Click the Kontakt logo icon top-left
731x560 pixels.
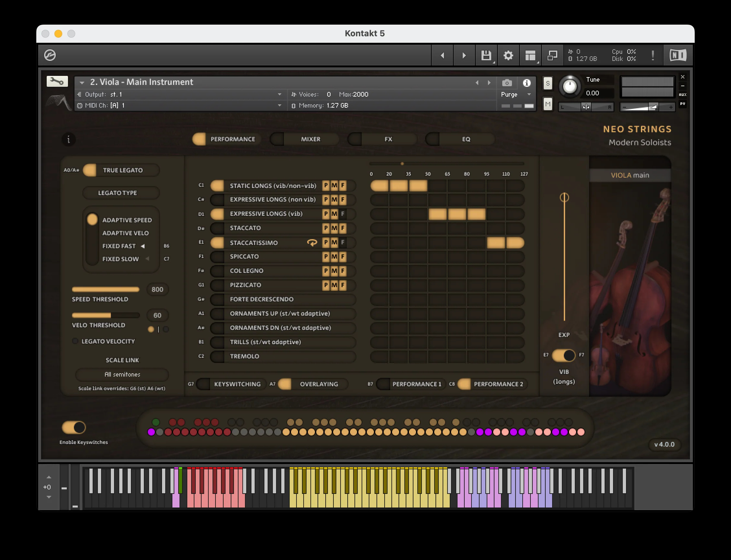point(50,55)
